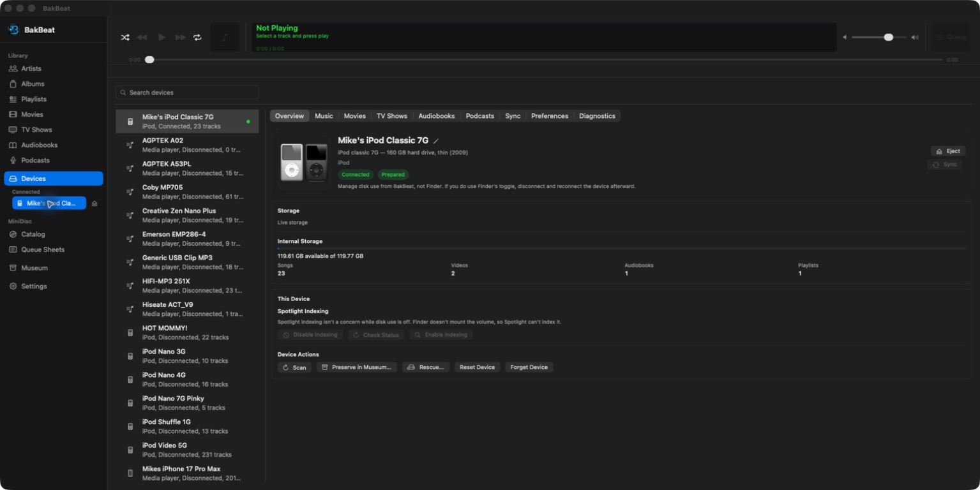Click the Eject button
980x490 pixels.
pyautogui.click(x=948, y=151)
